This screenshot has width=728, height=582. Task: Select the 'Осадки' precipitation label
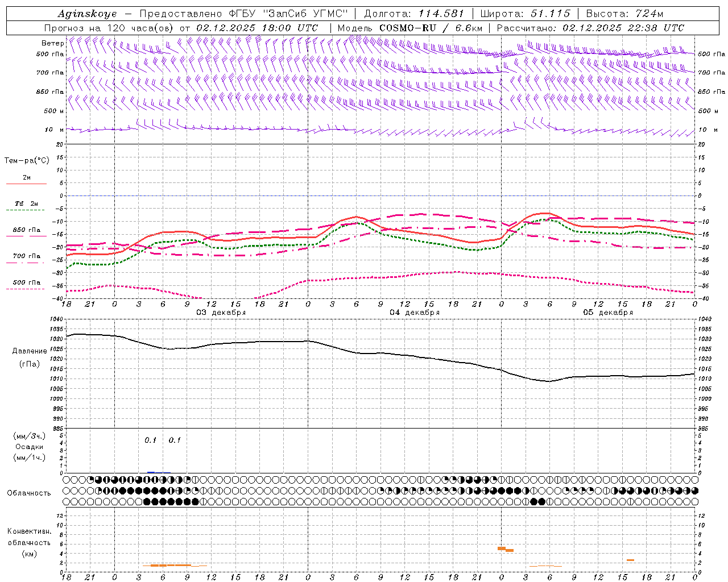tap(30, 447)
